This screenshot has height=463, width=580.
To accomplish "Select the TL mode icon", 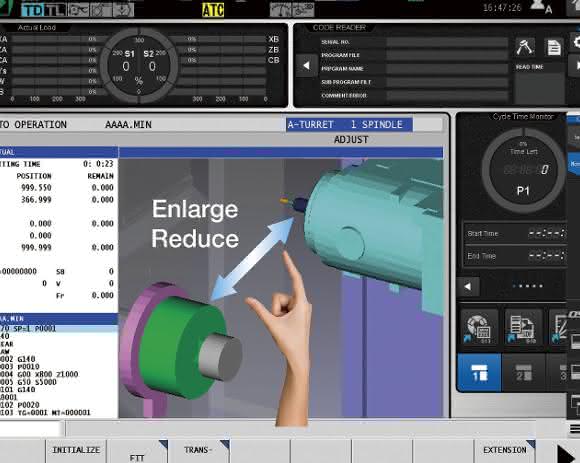I will pyautogui.click(x=55, y=10).
